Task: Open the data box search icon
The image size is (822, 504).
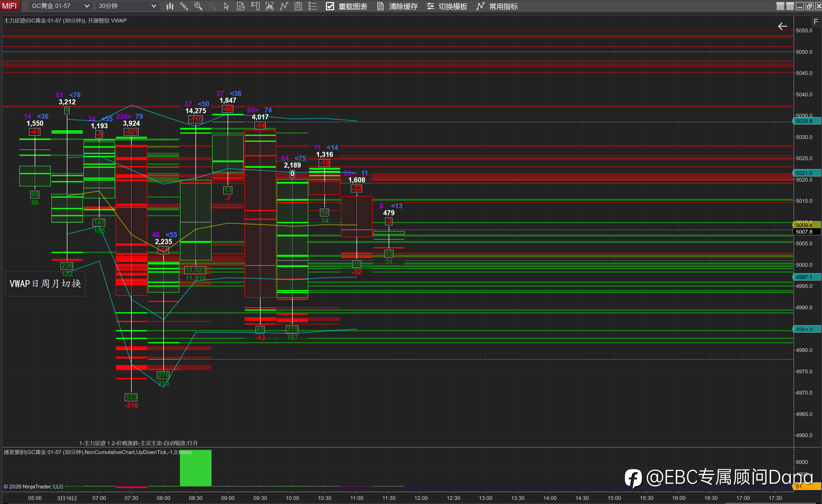Action: point(241,6)
